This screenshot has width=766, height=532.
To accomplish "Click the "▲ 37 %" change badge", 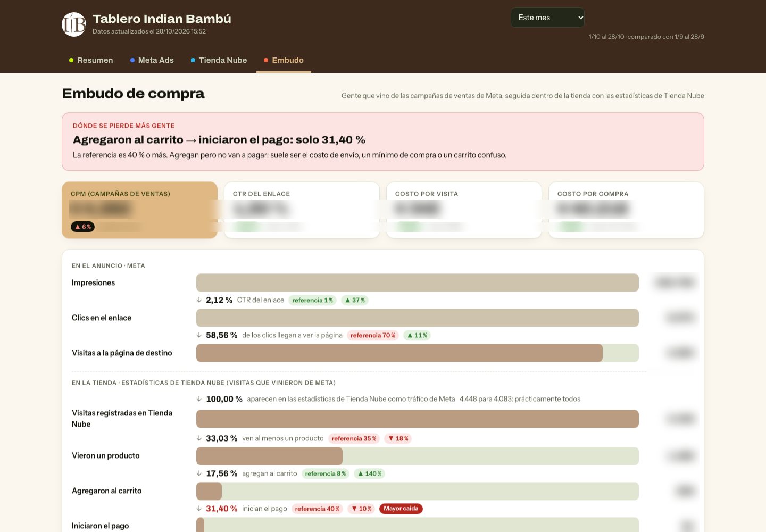I will point(355,300).
